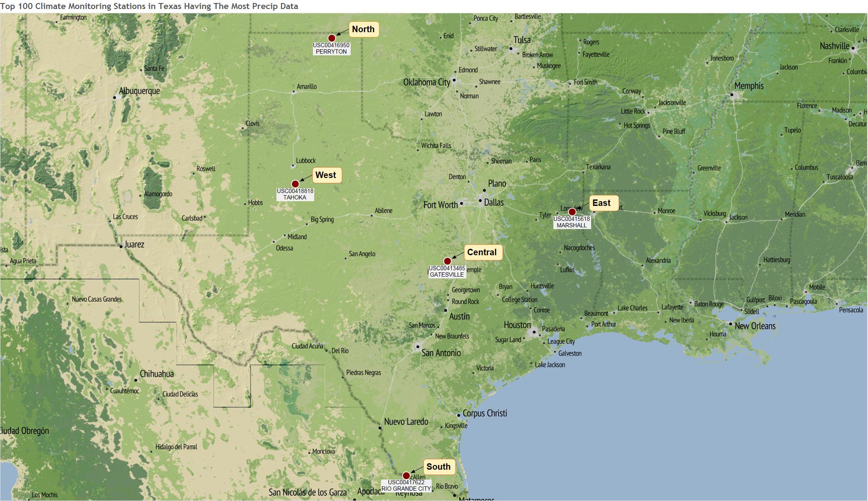Viewport: 868px width, 501px height.
Task: Click the Marshall station red marker
Action: 572,212
